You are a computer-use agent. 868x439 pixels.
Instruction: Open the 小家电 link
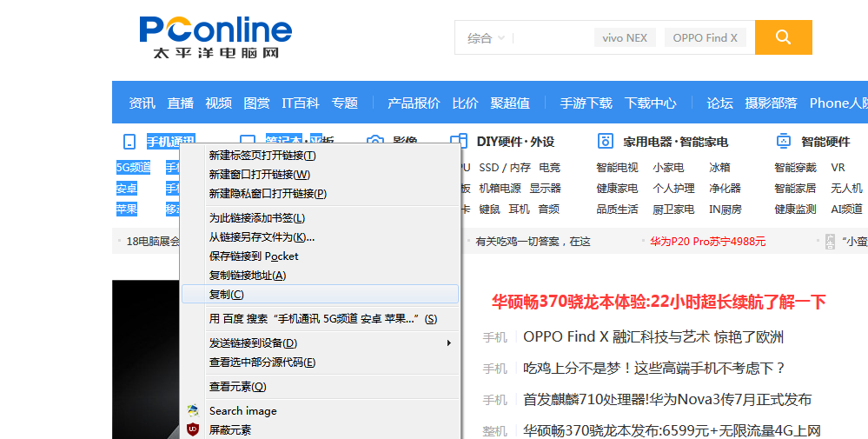click(x=668, y=167)
